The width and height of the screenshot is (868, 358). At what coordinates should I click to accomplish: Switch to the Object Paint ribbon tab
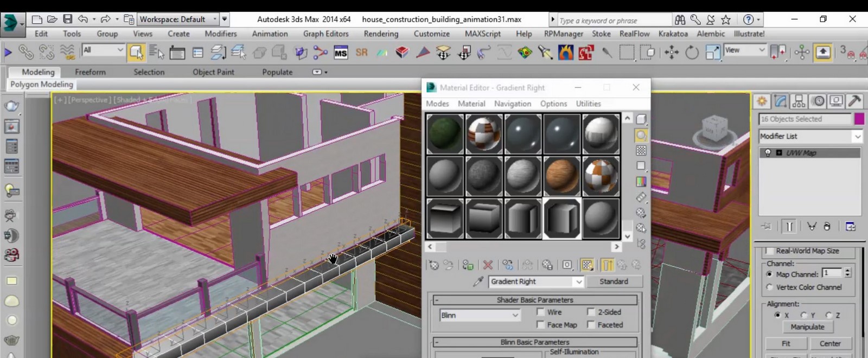coord(213,72)
